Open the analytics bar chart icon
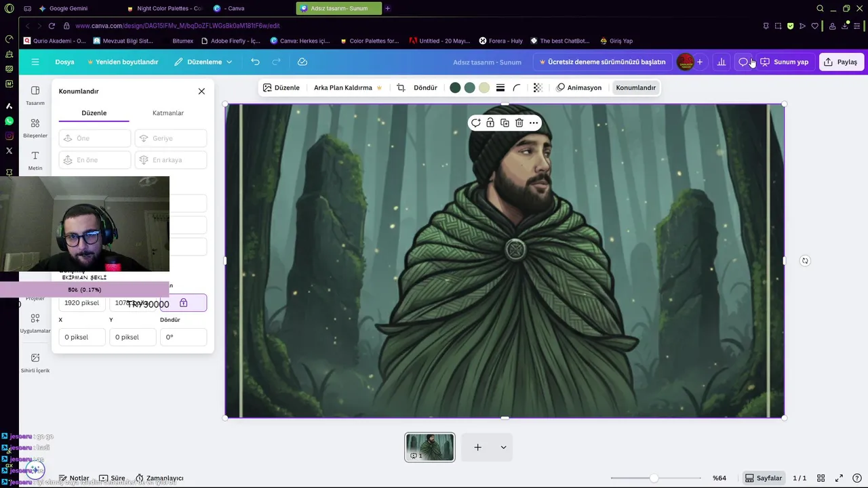 click(x=722, y=62)
